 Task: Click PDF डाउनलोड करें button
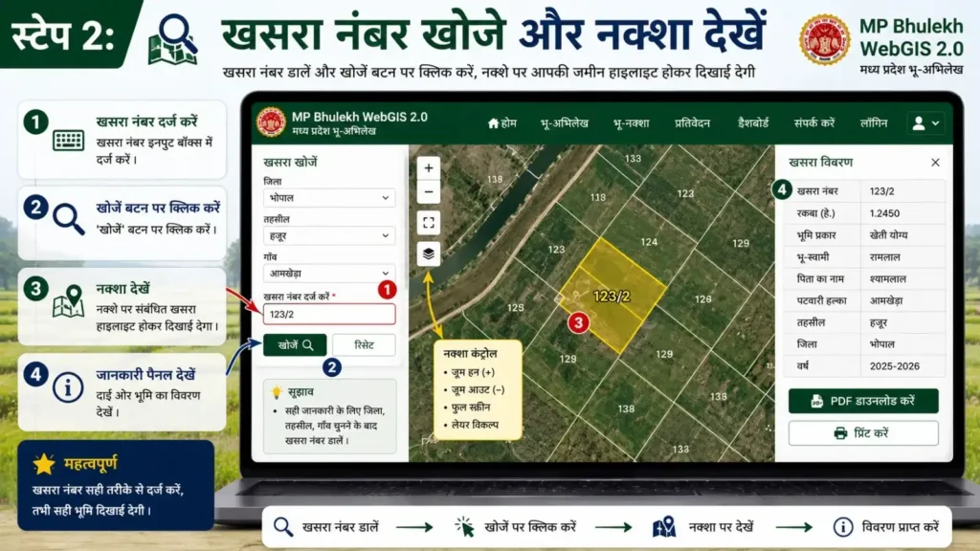point(863,401)
